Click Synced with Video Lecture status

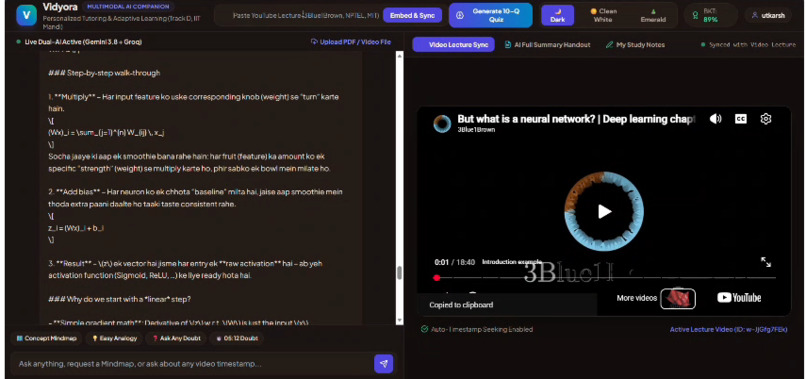[x=749, y=45]
